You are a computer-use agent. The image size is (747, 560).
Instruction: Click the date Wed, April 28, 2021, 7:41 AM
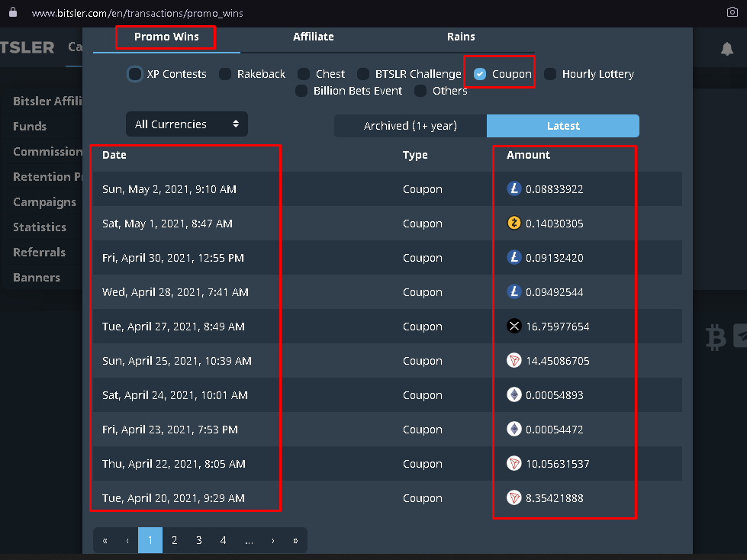click(x=175, y=292)
